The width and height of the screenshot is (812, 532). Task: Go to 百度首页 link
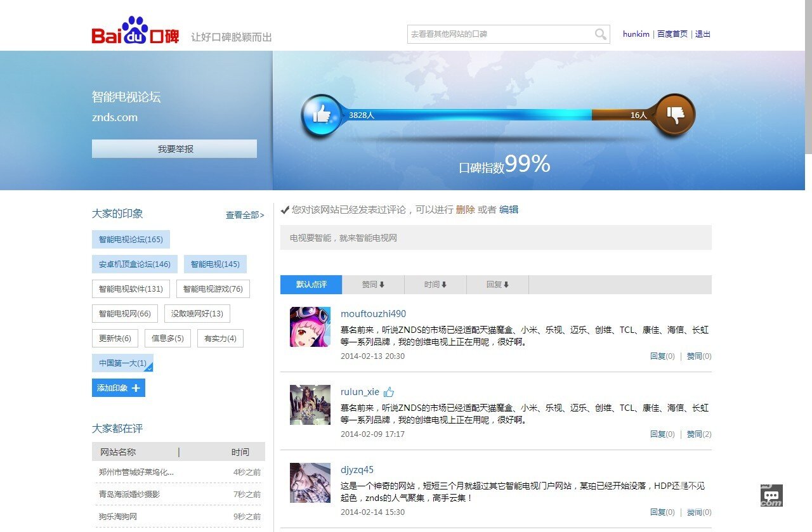[x=672, y=34]
